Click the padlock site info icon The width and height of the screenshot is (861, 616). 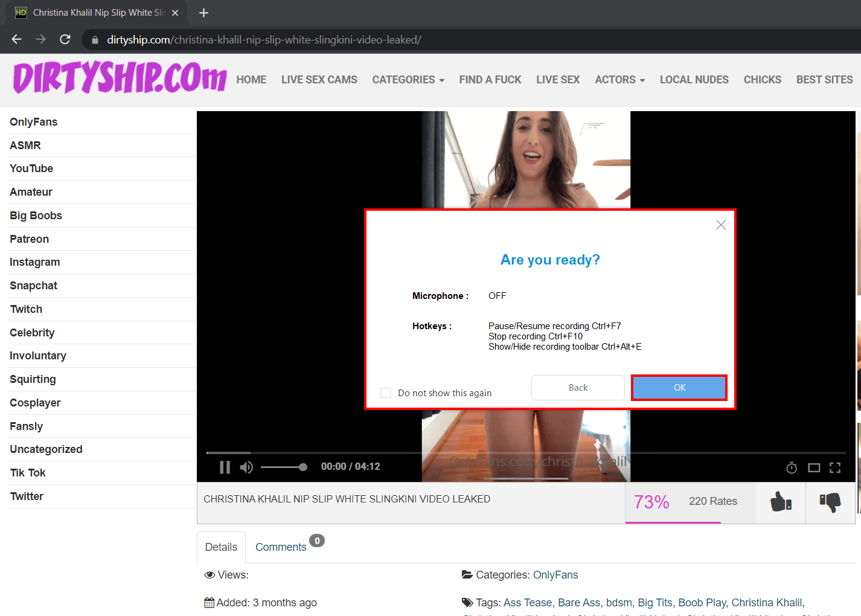(95, 40)
